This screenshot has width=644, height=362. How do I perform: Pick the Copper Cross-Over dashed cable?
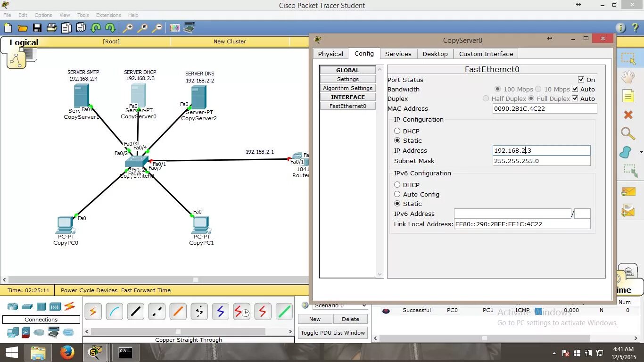[157, 312]
